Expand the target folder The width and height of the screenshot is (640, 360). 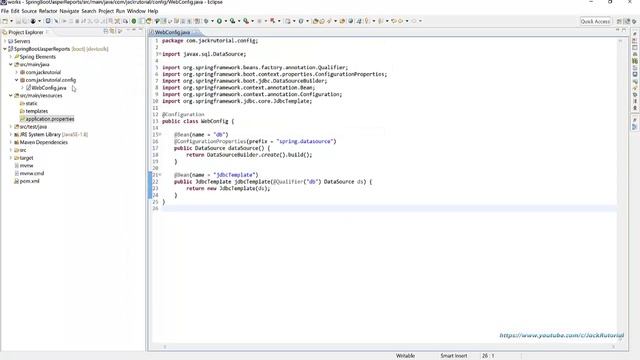(x=11, y=158)
